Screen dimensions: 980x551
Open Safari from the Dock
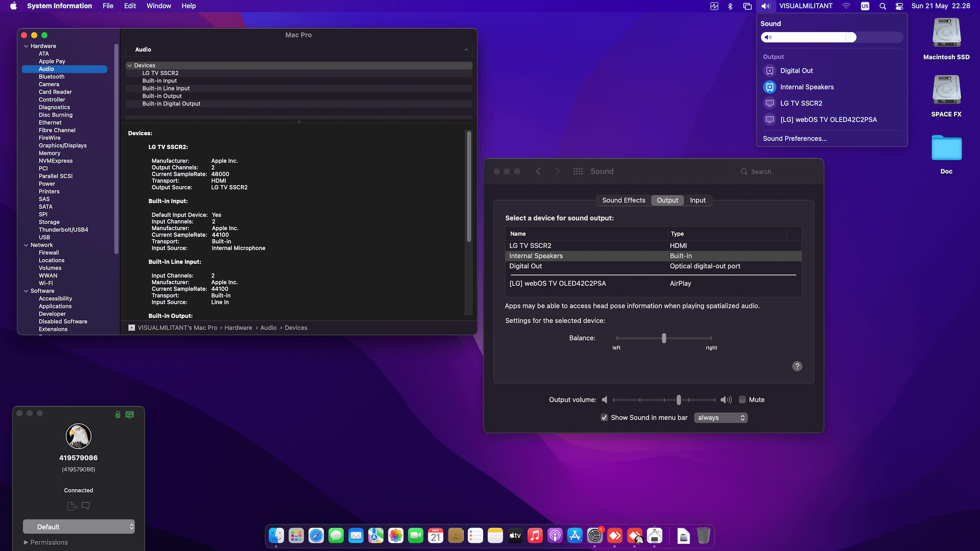pyautogui.click(x=316, y=536)
